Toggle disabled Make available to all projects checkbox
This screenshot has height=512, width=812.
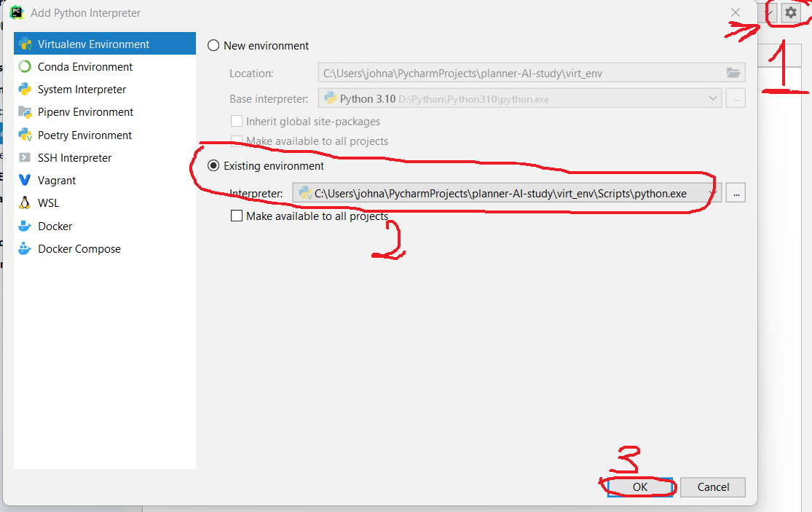click(x=237, y=141)
